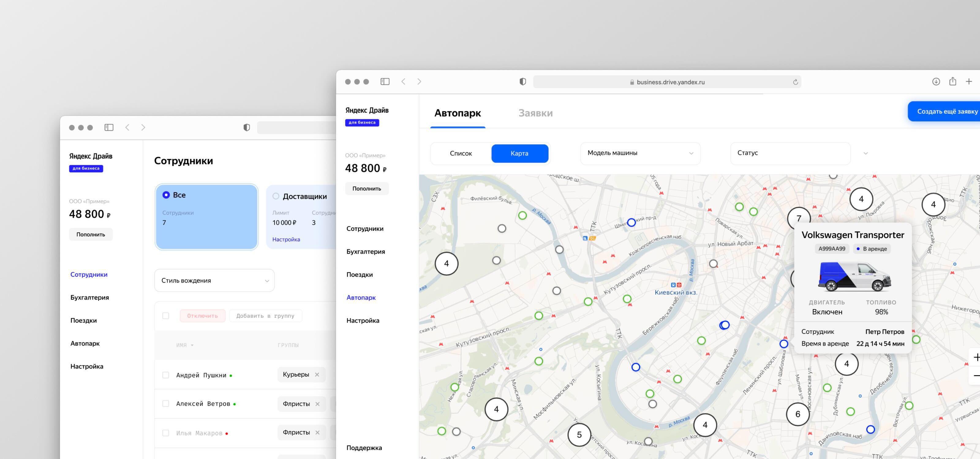Open Стиль вождения dropdown
980x459 pixels.
pos(214,280)
